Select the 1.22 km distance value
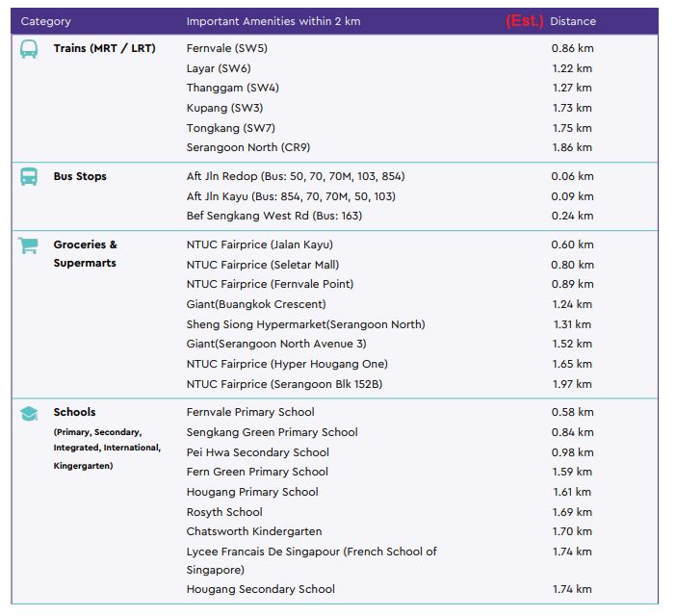Image resolution: width=676 pixels, height=616 pixels. coord(573,68)
